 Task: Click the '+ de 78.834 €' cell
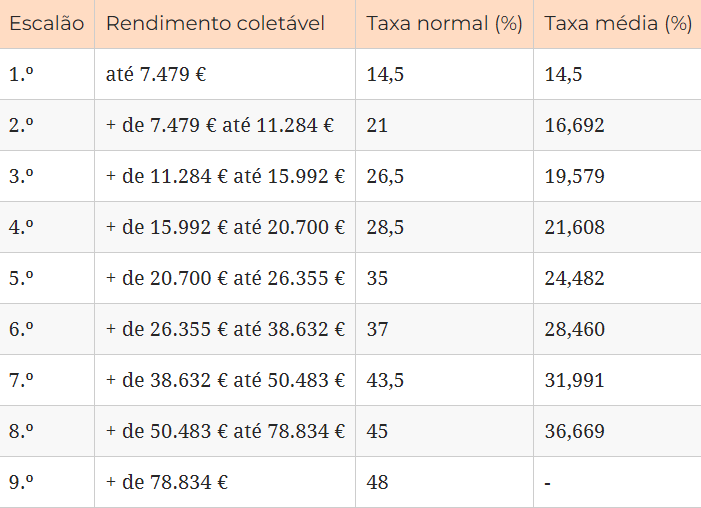(x=167, y=482)
